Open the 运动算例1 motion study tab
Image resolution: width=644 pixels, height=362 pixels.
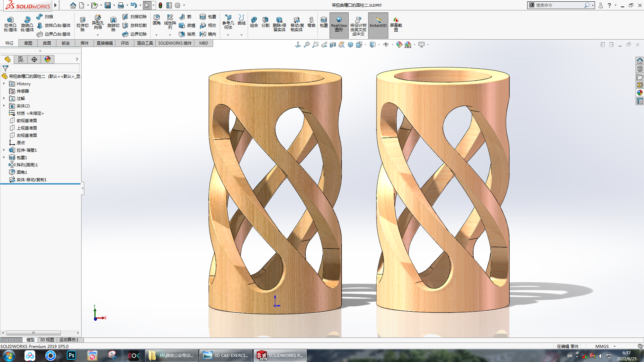69,340
